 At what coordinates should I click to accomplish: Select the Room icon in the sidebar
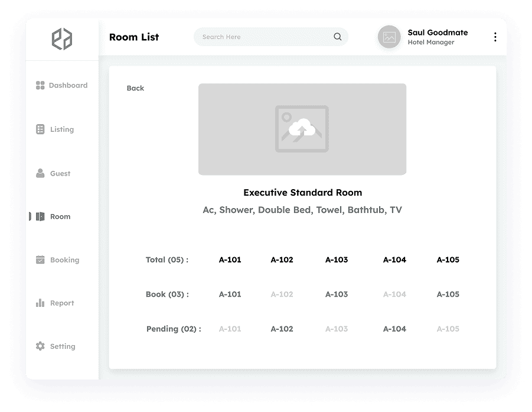pos(40,216)
